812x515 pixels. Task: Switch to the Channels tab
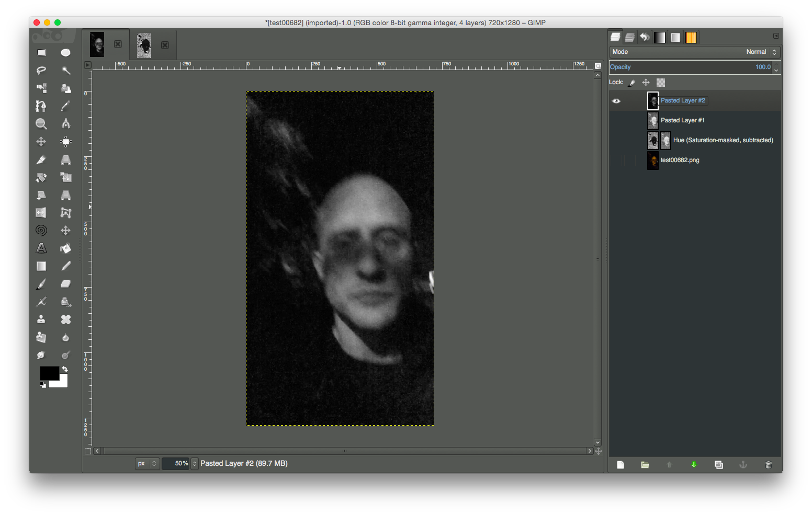coord(630,37)
